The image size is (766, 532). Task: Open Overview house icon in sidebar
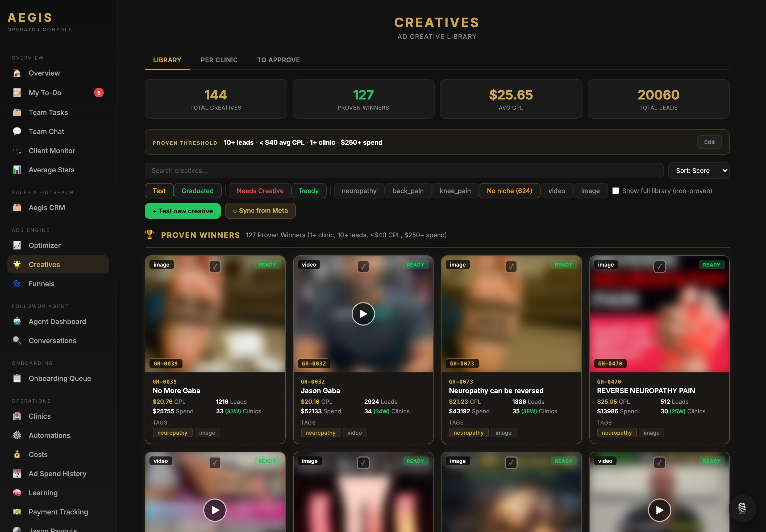tap(17, 73)
